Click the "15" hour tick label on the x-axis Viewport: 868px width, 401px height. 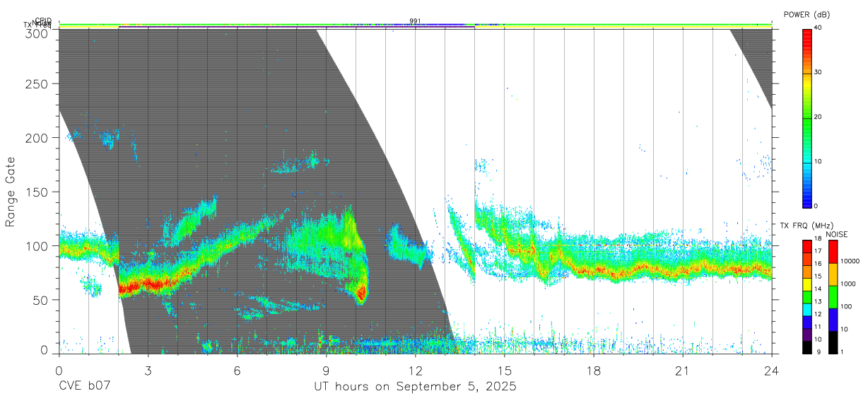(505, 371)
